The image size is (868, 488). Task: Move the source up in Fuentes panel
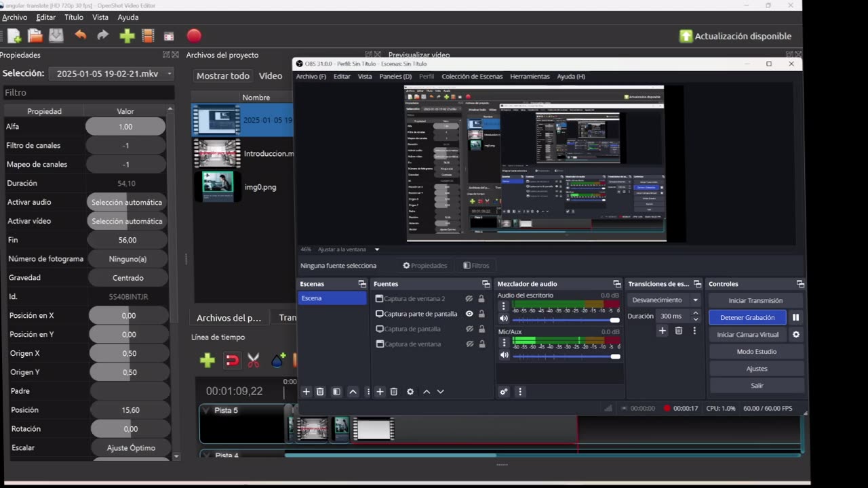(427, 392)
